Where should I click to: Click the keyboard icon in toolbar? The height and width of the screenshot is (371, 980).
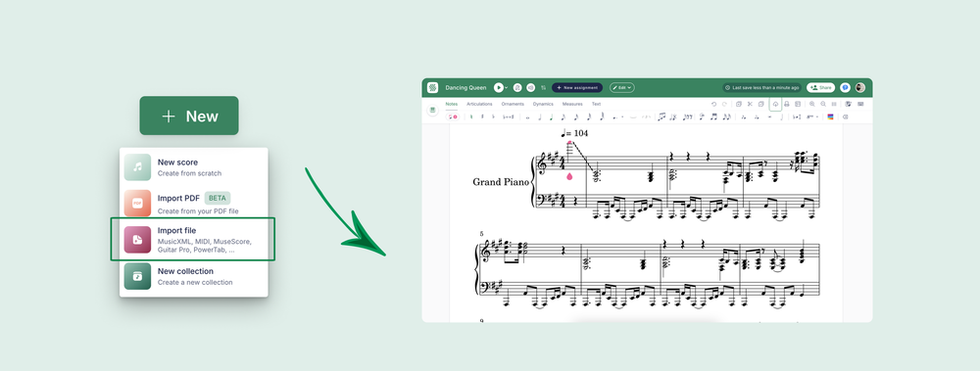tap(860, 105)
